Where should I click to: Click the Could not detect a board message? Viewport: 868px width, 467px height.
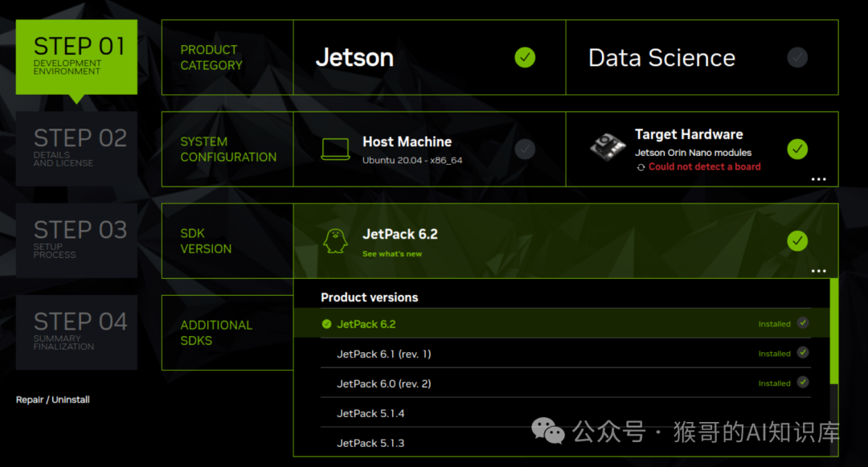point(704,166)
